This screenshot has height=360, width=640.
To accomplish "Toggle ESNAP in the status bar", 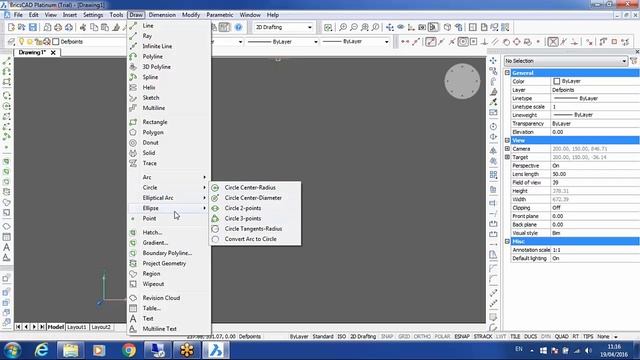I will click(462, 336).
